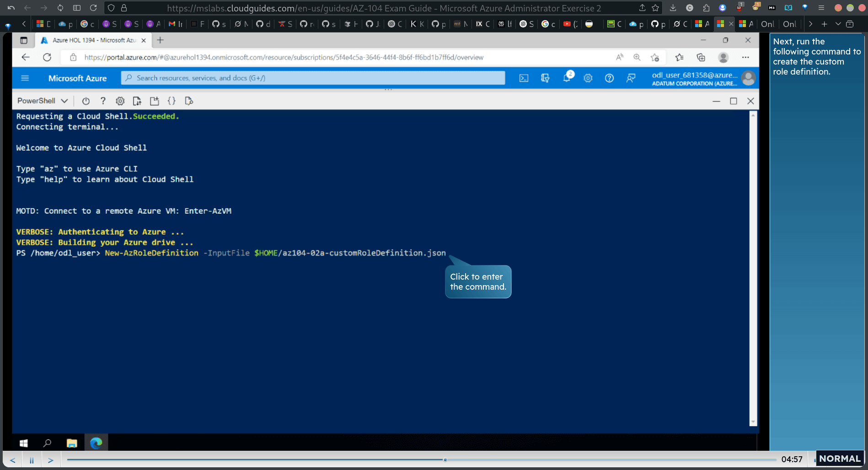
Task: Click upload/download files icon in Cloud Shell
Action: pyautogui.click(x=137, y=101)
